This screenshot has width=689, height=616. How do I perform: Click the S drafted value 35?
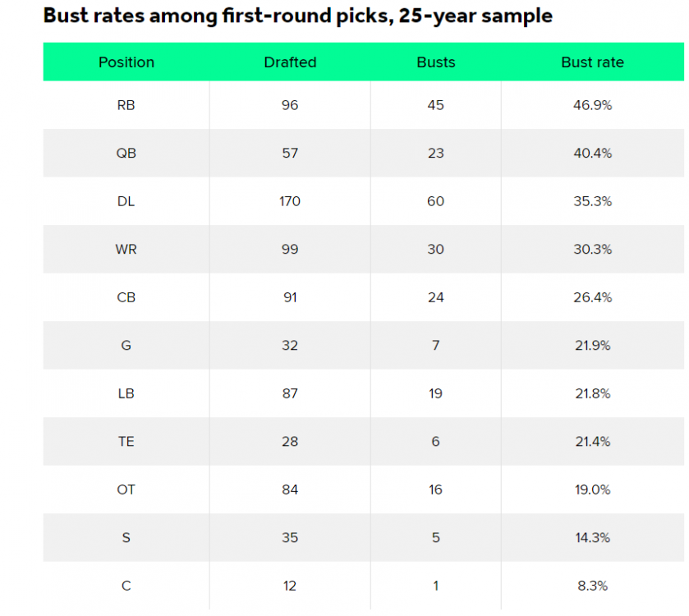290,537
